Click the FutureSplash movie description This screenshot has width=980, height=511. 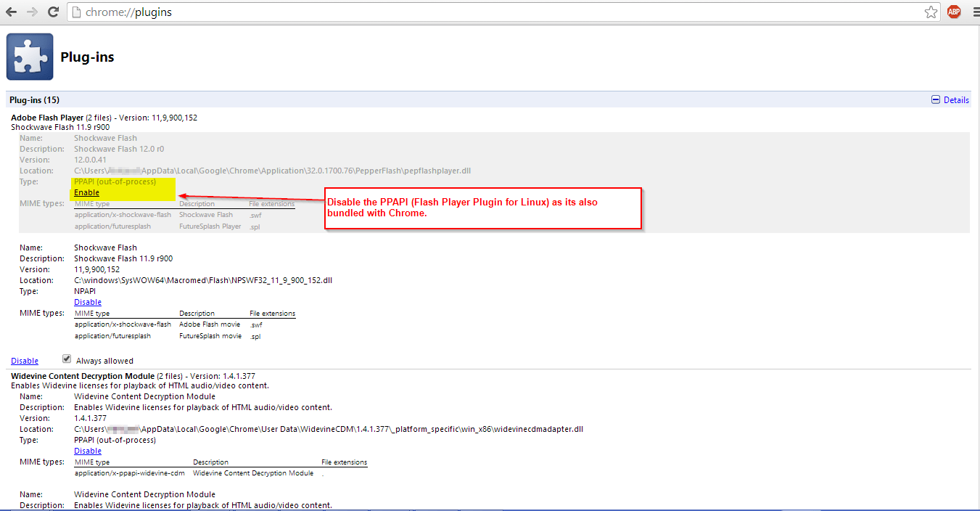[210, 336]
